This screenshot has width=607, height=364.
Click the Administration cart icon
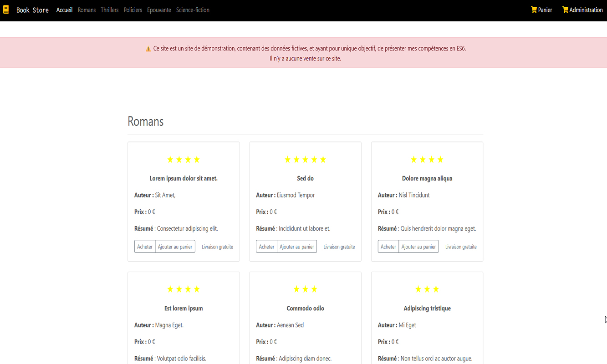[565, 10]
